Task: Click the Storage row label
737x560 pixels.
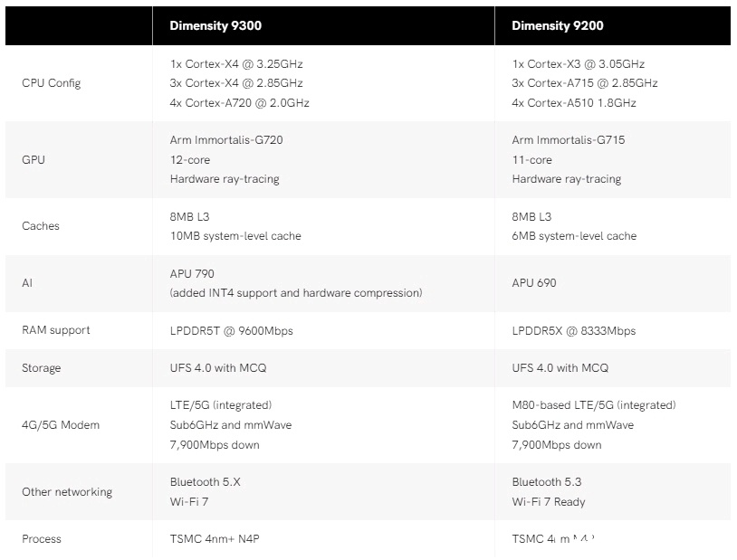Action: 42,368
